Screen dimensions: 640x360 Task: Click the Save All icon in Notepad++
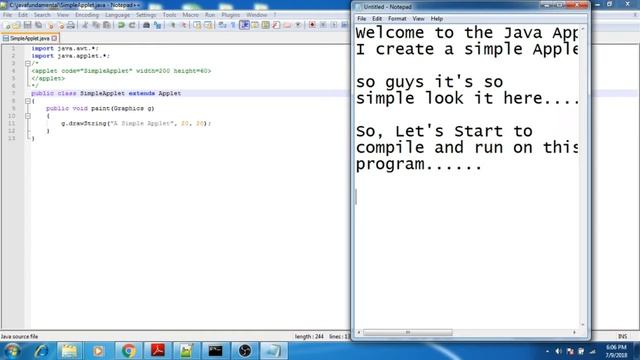pos(38,25)
